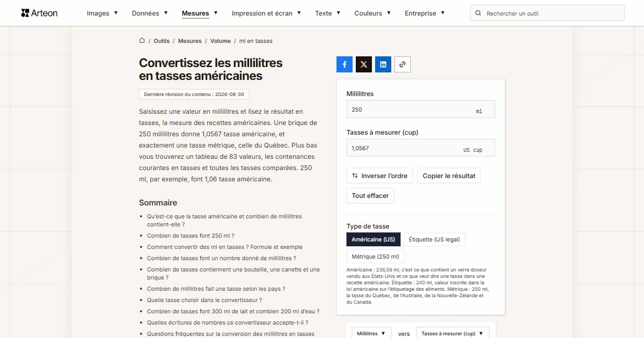Open the Mesures menu
Screen dimensions: 644x338
coord(200,13)
